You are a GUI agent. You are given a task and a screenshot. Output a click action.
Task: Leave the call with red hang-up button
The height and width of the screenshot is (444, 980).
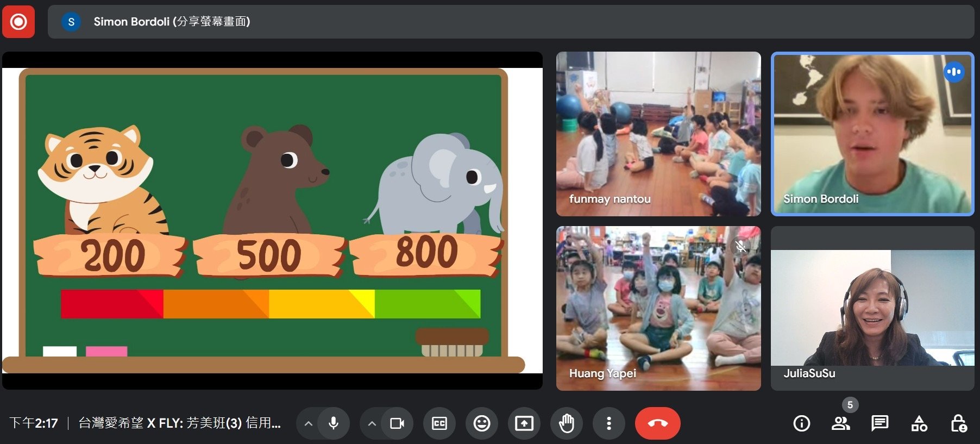coord(658,423)
